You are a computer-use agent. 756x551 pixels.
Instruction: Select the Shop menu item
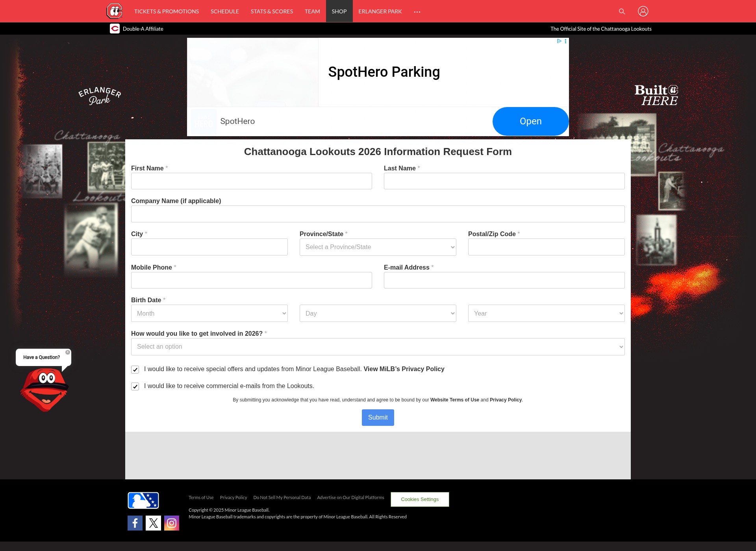coord(339,11)
